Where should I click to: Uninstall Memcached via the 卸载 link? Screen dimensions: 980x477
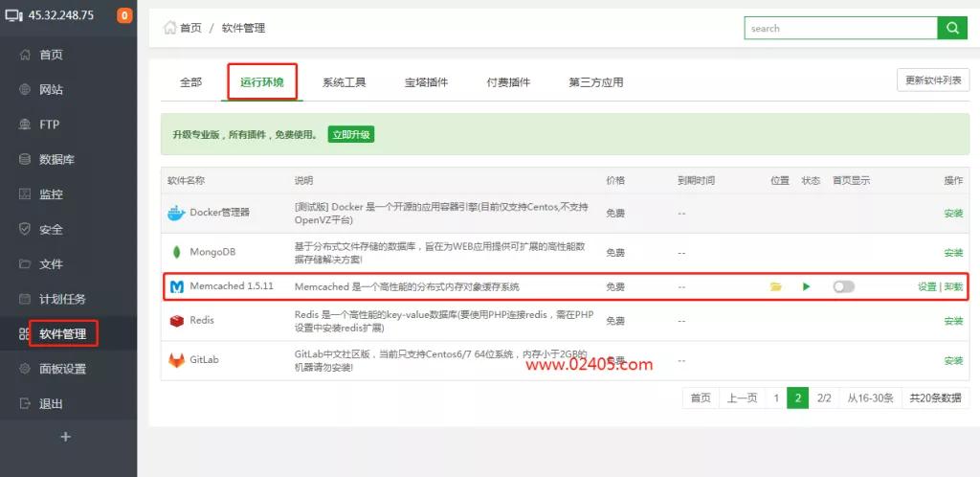(x=953, y=287)
